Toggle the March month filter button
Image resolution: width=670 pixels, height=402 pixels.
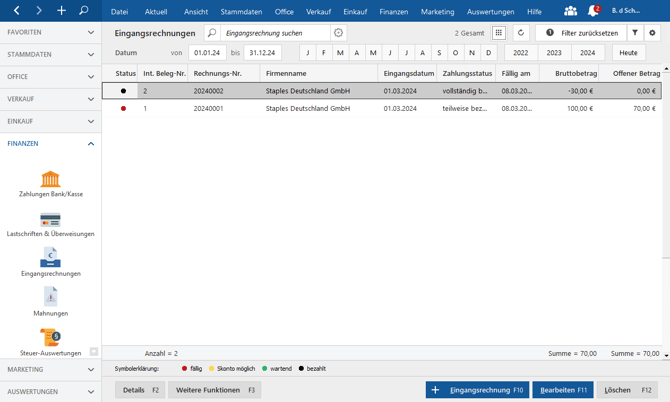(x=340, y=53)
